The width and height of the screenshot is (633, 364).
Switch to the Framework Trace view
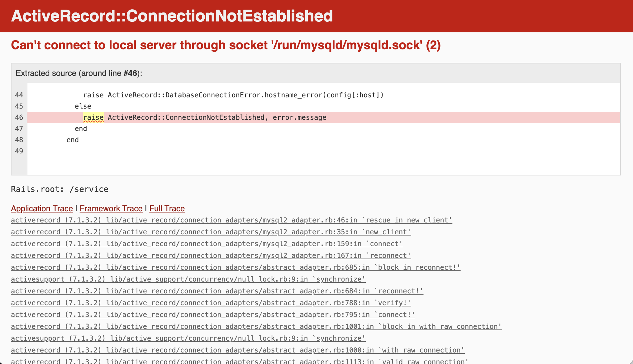pos(111,208)
